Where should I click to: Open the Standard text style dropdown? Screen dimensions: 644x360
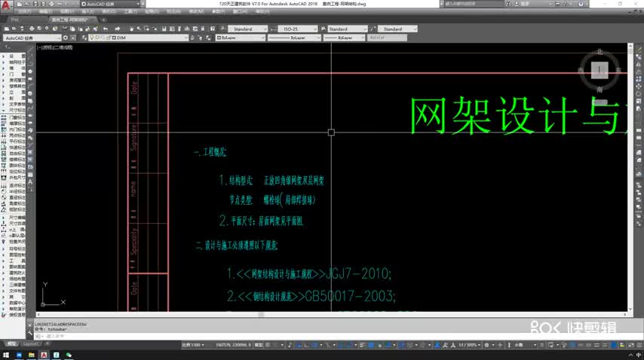click(x=247, y=29)
